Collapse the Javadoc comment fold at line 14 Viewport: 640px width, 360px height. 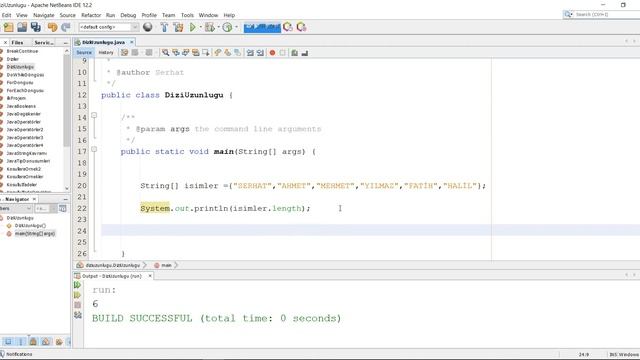click(x=94, y=116)
